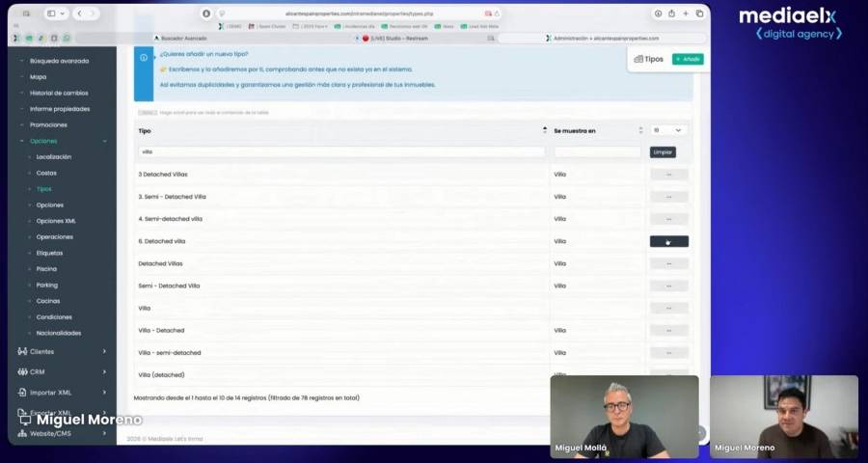Screen dimensions: 868x463
Task: Expand the Website/CMS sidebar chevron
Action: (104, 433)
